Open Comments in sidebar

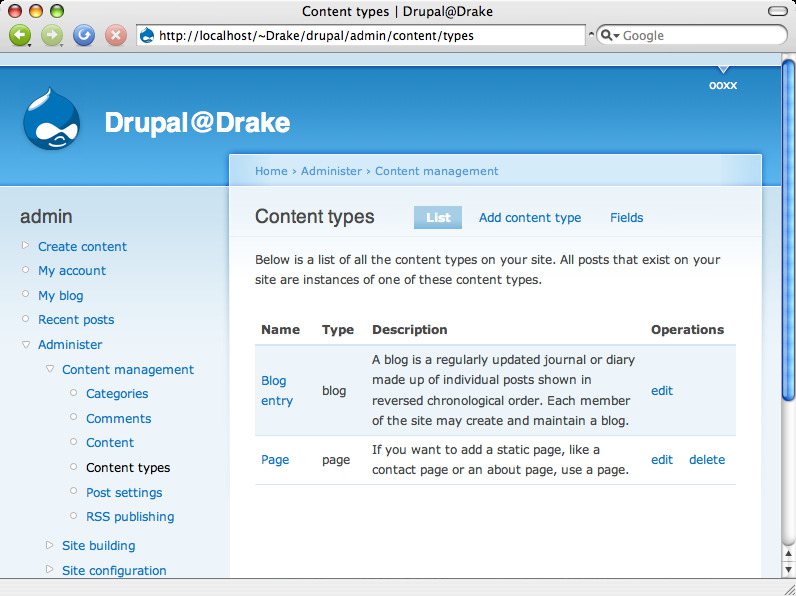119,418
